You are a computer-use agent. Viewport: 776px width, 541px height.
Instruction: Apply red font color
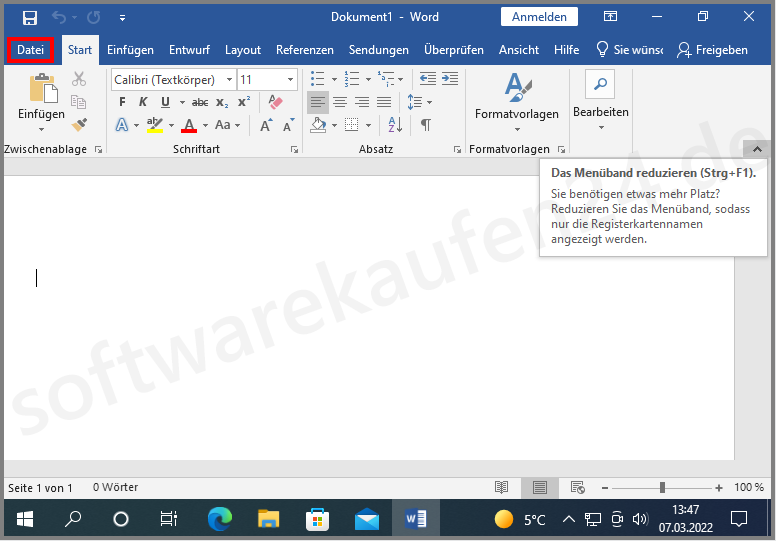(x=189, y=125)
